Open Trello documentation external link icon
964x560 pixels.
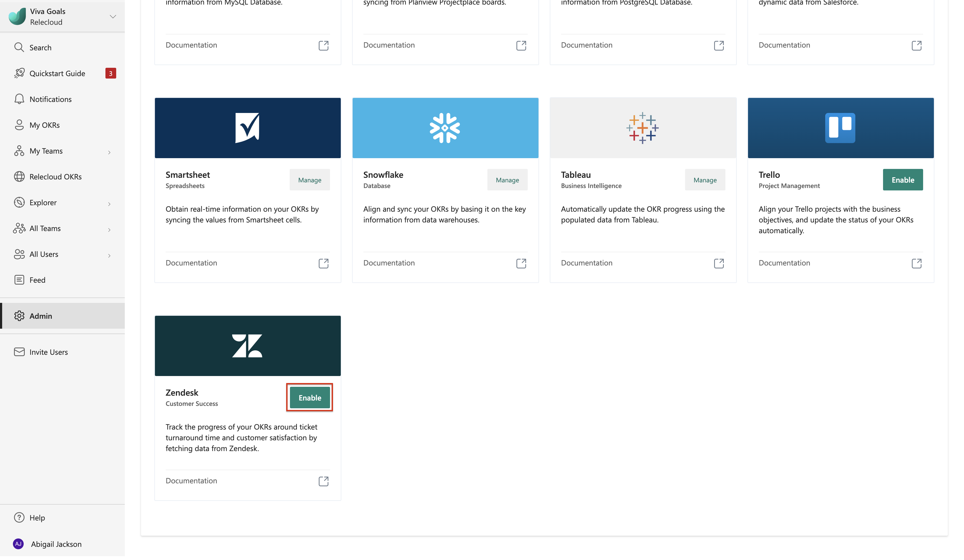point(917,263)
